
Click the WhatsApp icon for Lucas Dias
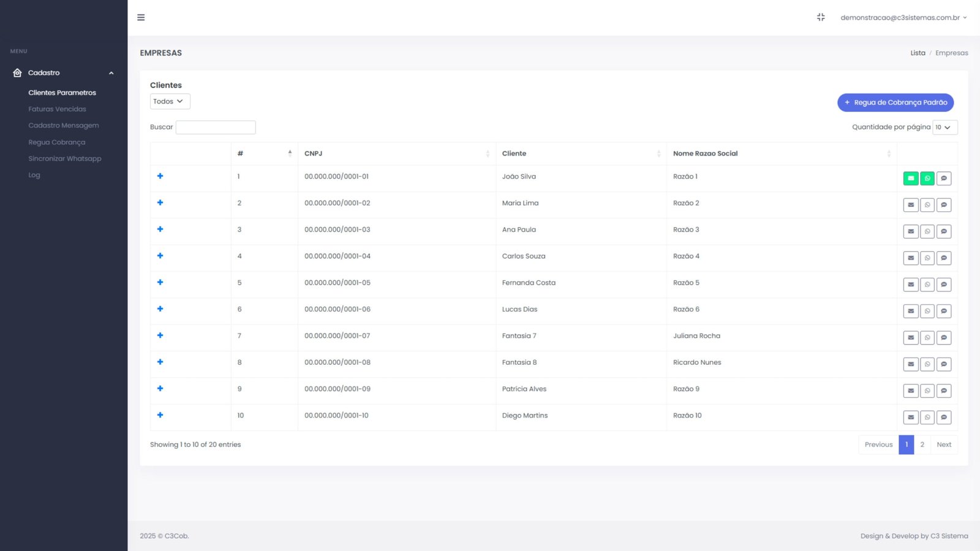(927, 311)
